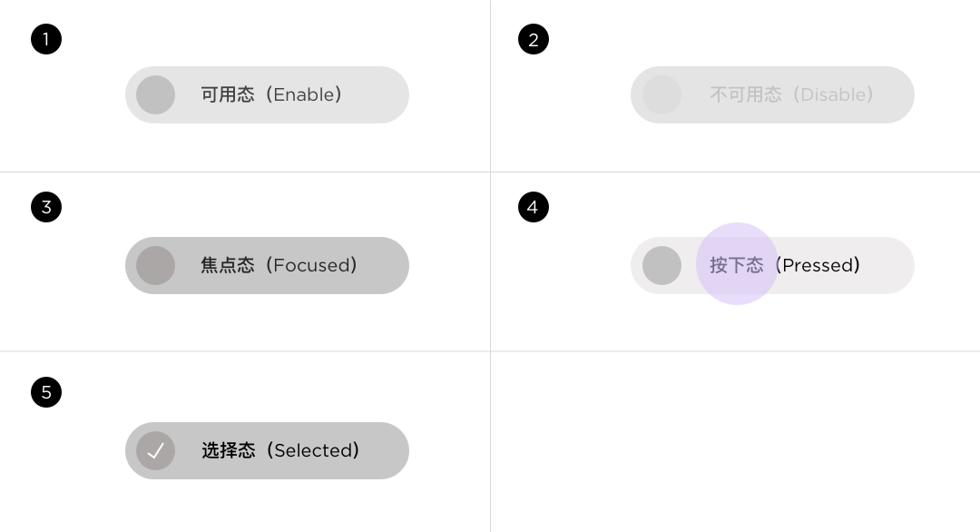Viewport: 980px width, 532px height.
Task: Click the (Pressed) text in chip
Action: [x=818, y=265]
